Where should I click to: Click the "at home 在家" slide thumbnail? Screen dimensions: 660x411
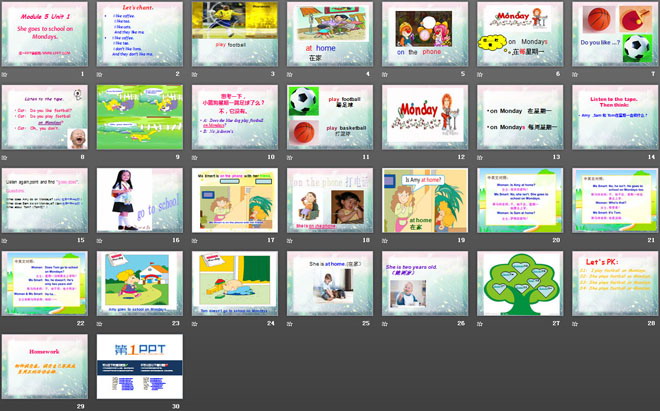click(x=329, y=33)
